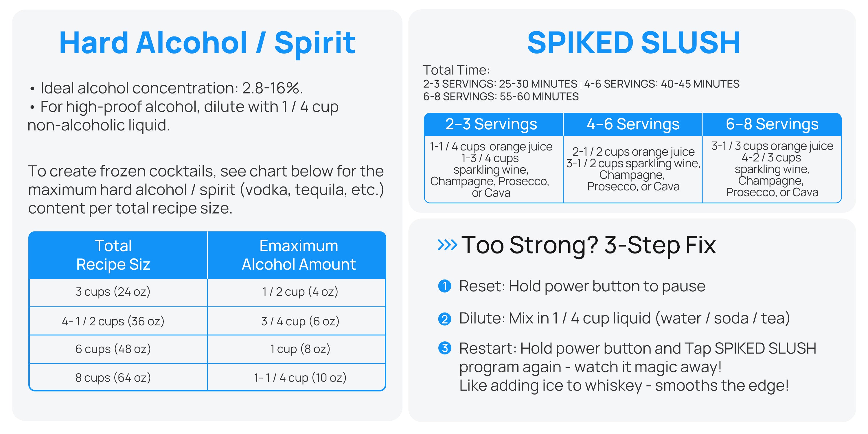Viewport: 868px width, 434px height.
Task: Select the "2–3 Servings" column header
Action: click(491, 124)
